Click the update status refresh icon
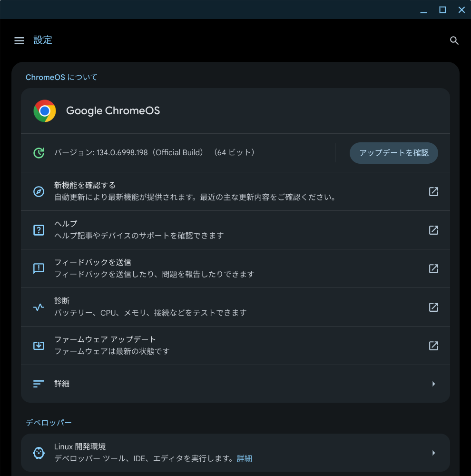The image size is (471, 476). click(39, 153)
